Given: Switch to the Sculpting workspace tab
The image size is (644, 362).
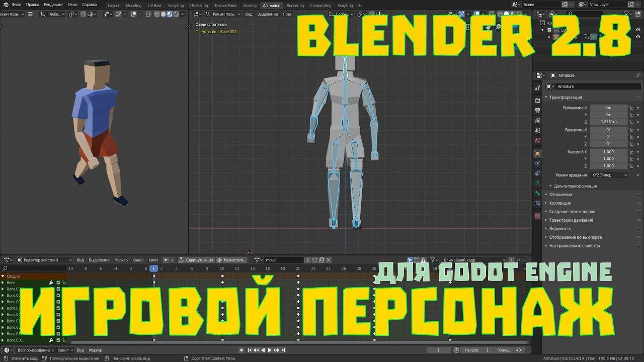Looking at the screenshot, I should (176, 6).
